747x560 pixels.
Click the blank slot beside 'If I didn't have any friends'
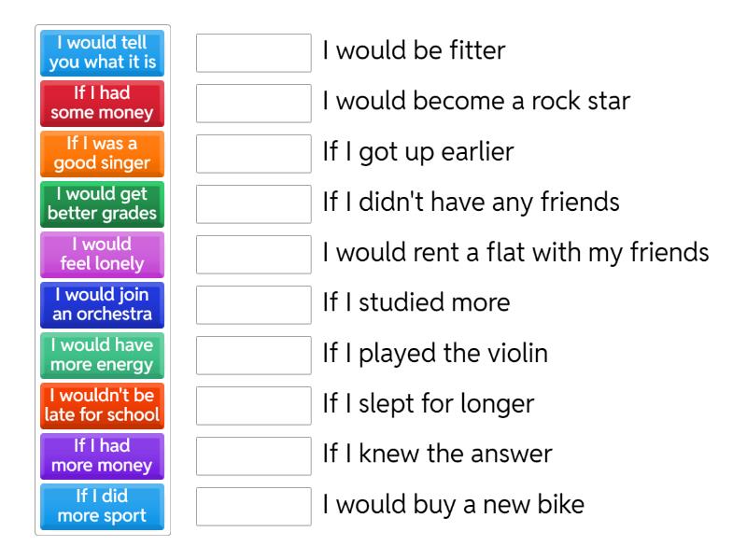pos(254,204)
